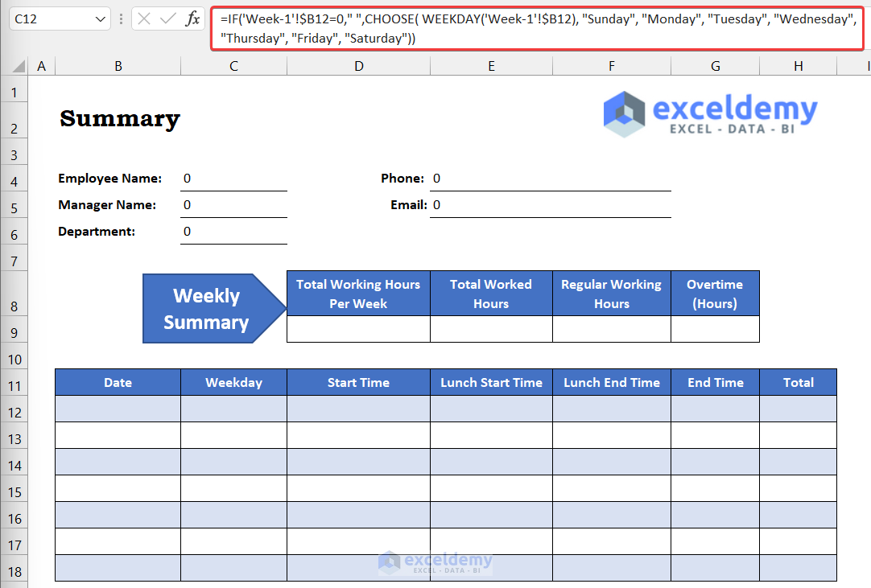Viewport: 871px width, 588px height.
Task: Select Total cell in row 14
Action: [799, 462]
